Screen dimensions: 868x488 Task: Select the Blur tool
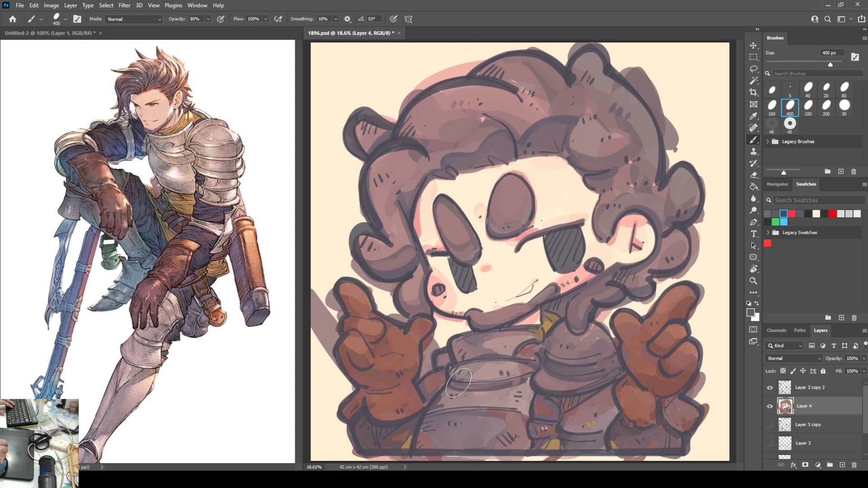[753, 199]
